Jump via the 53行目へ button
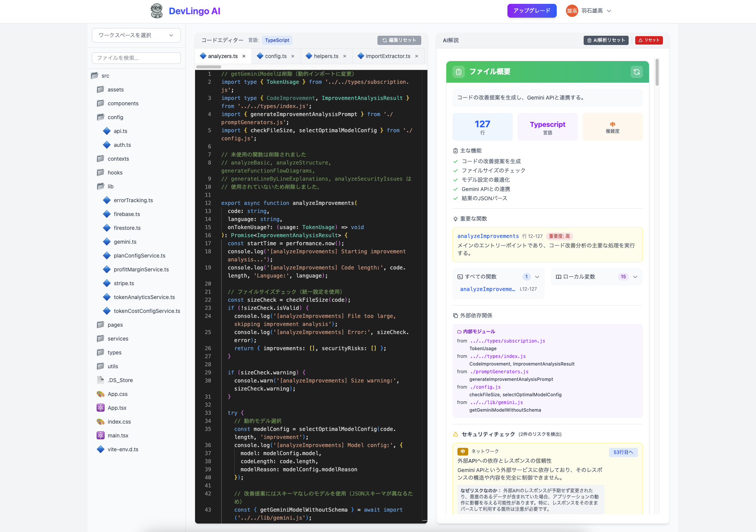756x532 pixels. click(623, 452)
